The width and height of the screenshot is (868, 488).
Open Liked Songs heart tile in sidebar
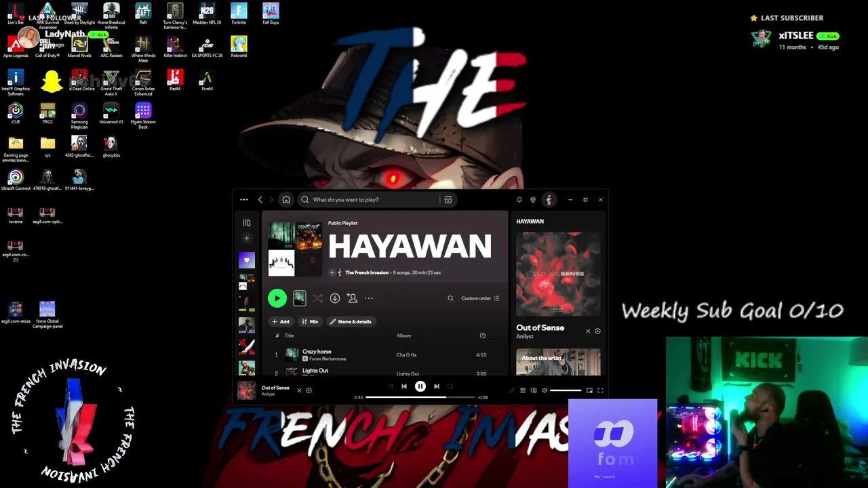tap(247, 260)
